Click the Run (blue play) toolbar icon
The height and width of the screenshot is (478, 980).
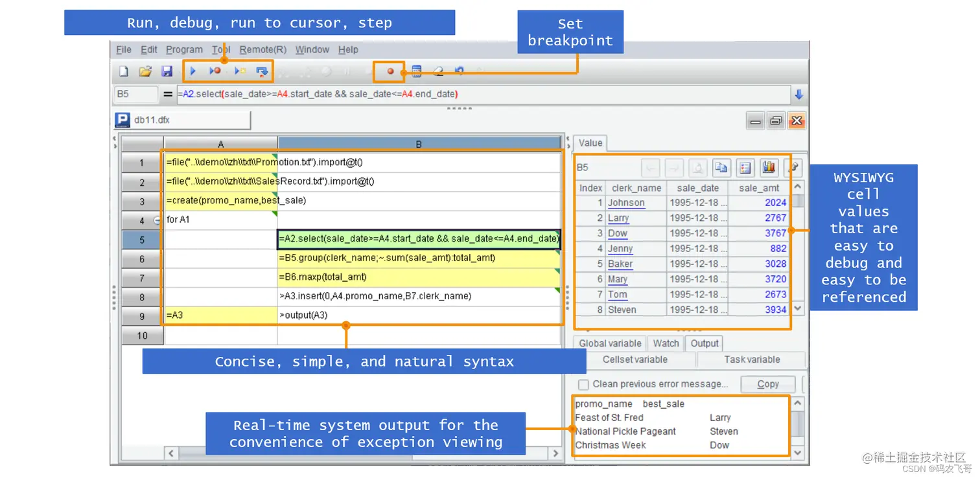(x=193, y=71)
